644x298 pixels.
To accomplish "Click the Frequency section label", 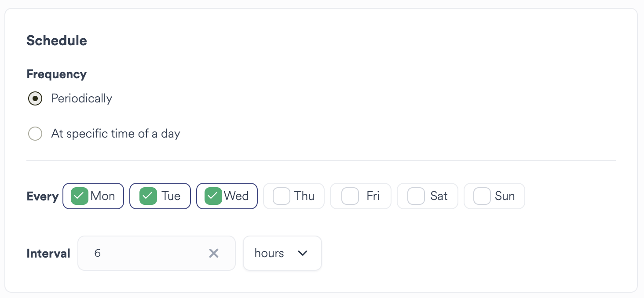I will point(56,74).
